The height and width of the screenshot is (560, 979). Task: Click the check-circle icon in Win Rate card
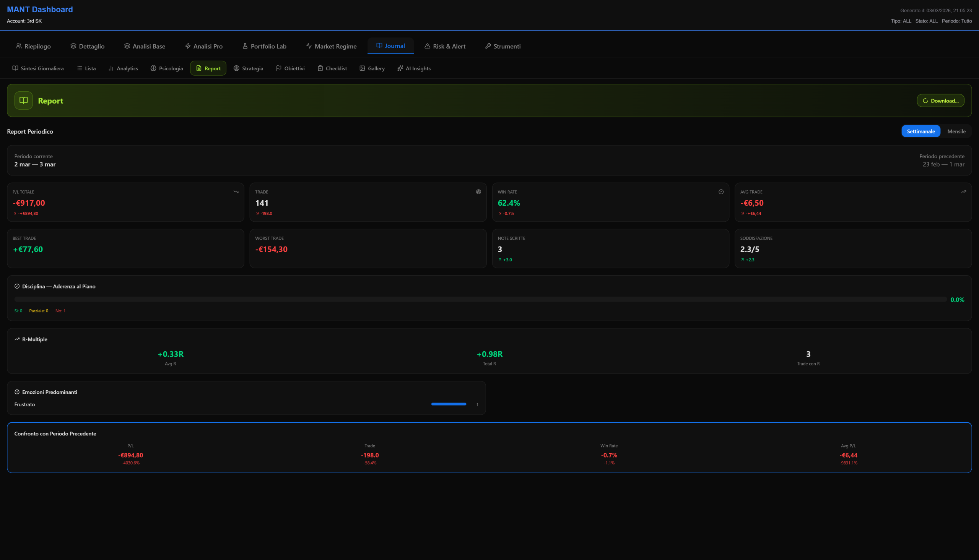[x=721, y=192]
